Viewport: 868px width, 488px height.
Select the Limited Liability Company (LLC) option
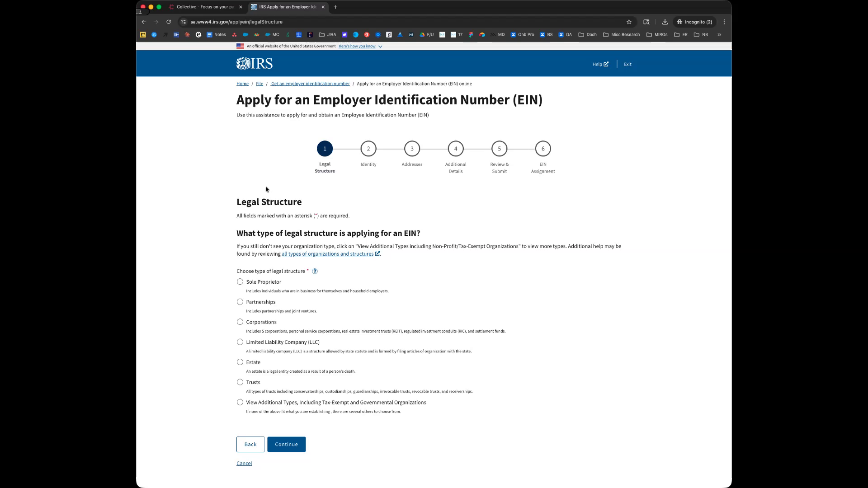pyautogui.click(x=240, y=342)
